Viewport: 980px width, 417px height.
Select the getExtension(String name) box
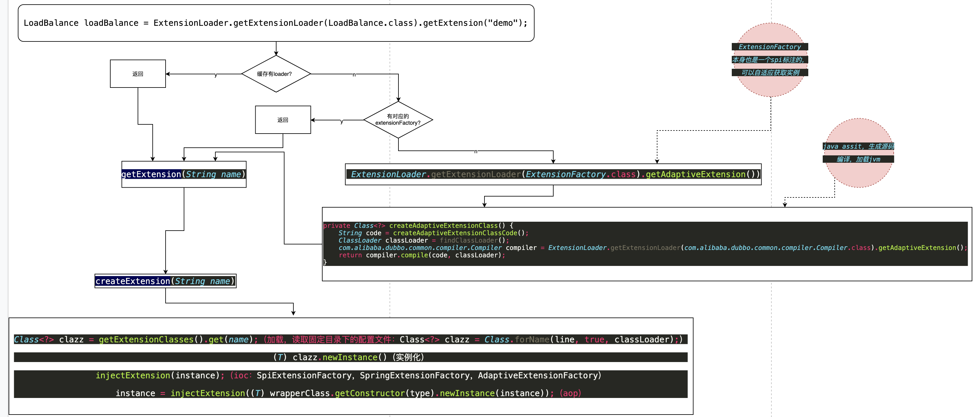pyautogui.click(x=184, y=174)
